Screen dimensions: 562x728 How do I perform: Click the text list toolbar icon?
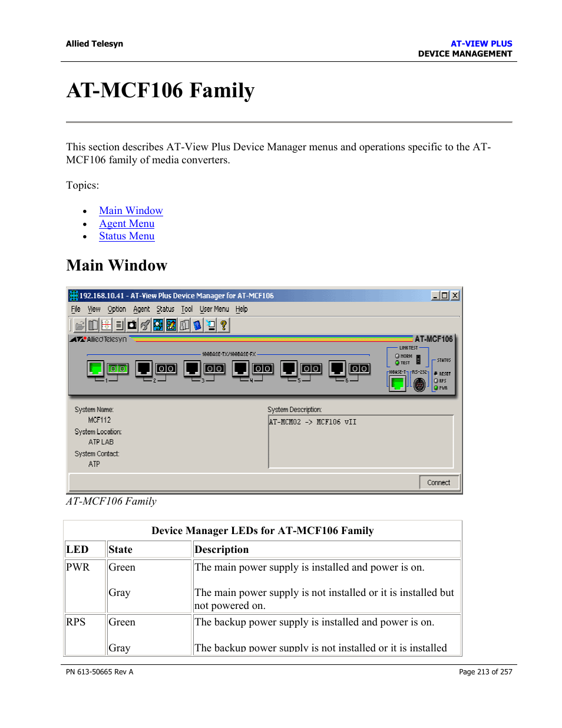(119, 325)
